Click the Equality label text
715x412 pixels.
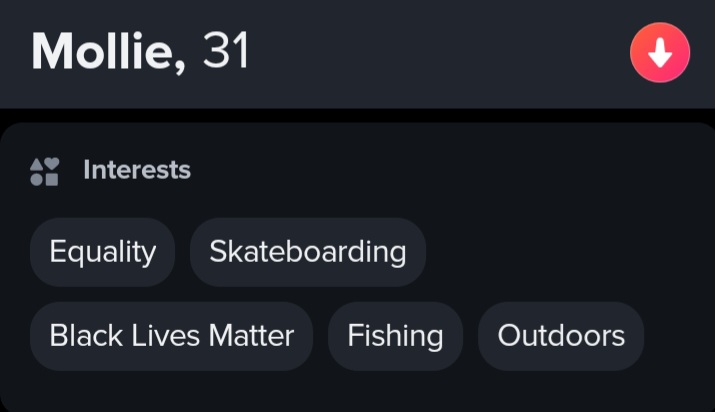click(x=102, y=252)
